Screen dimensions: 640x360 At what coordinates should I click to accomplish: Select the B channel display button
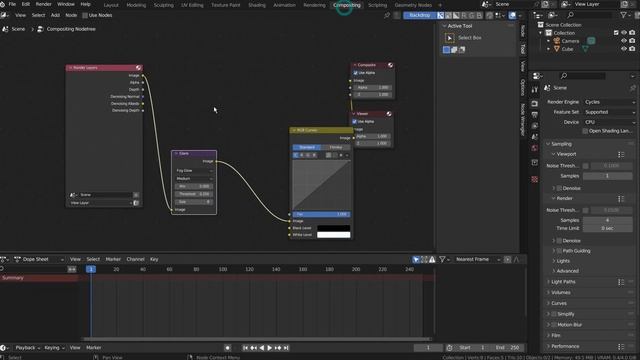pos(480,16)
